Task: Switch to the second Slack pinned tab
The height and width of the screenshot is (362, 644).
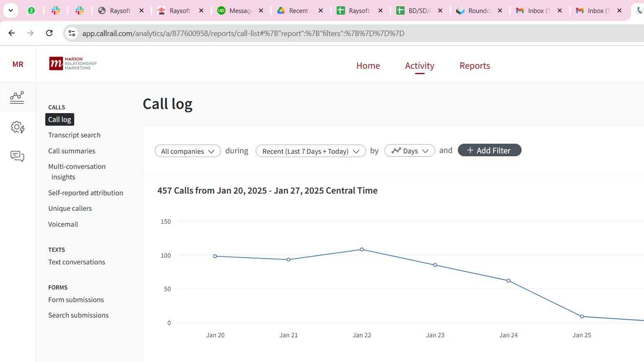Action: tap(80, 10)
